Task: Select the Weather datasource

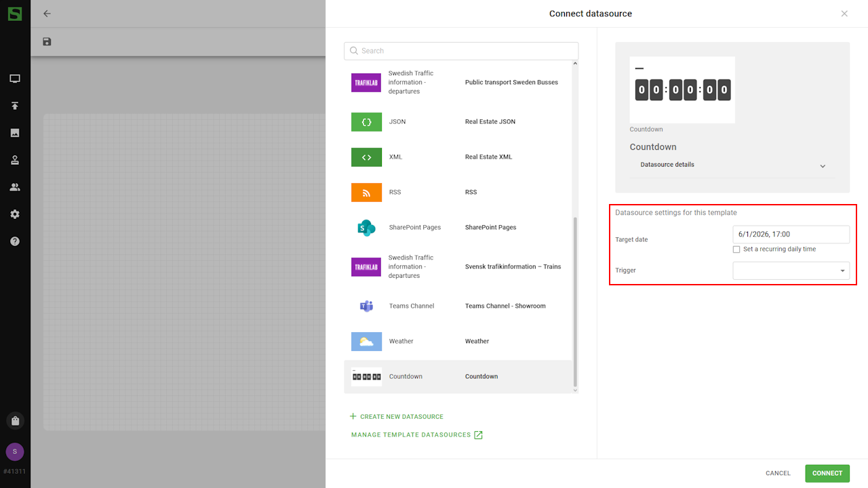Action: tap(461, 342)
